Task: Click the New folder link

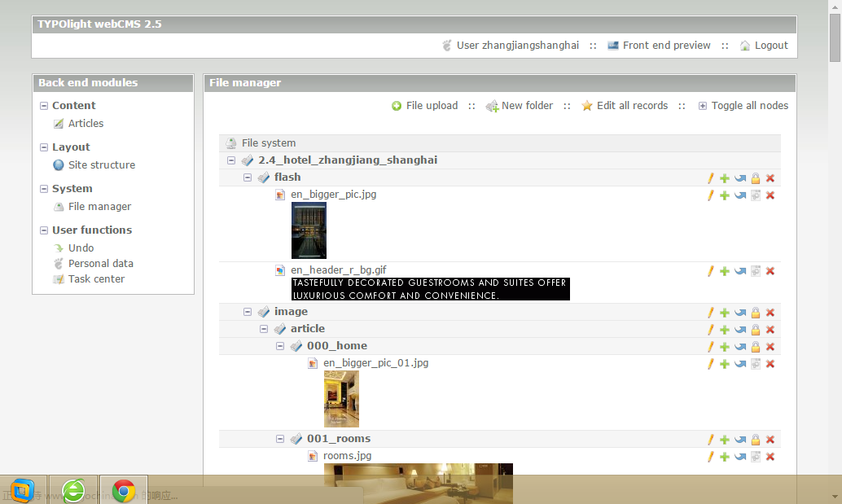Action: tap(527, 106)
